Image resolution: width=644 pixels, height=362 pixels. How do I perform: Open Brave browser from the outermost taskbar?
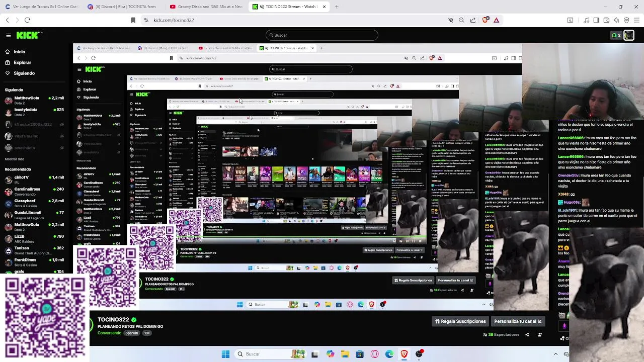pyautogui.click(x=404, y=354)
